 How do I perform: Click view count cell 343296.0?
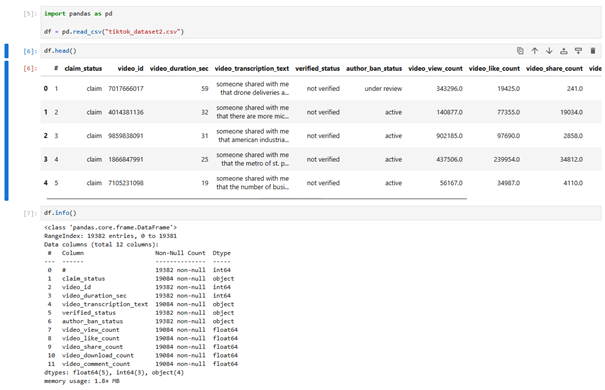point(450,89)
